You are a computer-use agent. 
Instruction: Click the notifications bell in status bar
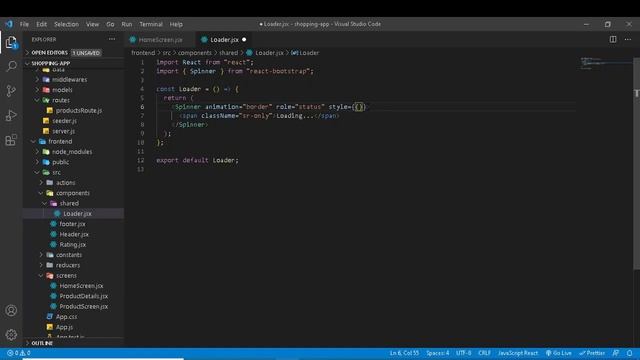[629, 353]
